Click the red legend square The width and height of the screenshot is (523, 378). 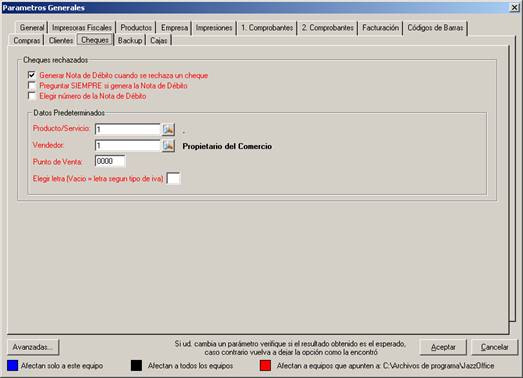265,366
